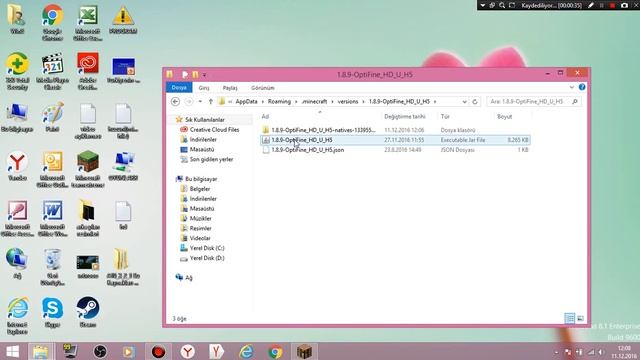This screenshot has height=360, width=640.
Task: Navigate to Roaming in the breadcrumb
Action: 279,102
